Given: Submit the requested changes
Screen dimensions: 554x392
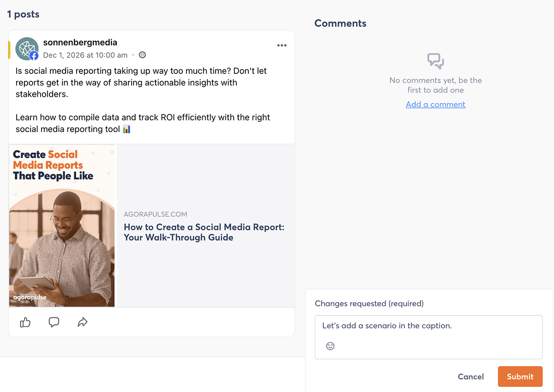Looking at the screenshot, I should (x=520, y=377).
